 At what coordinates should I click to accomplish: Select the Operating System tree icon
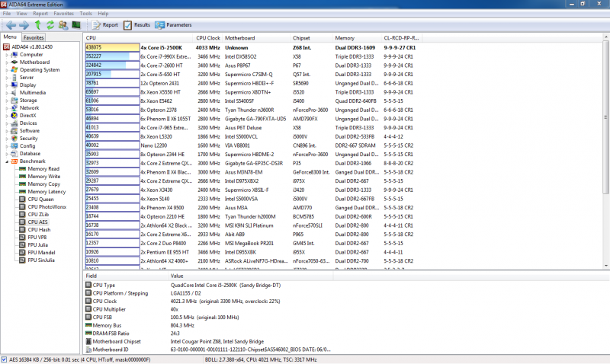pos(14,69)
